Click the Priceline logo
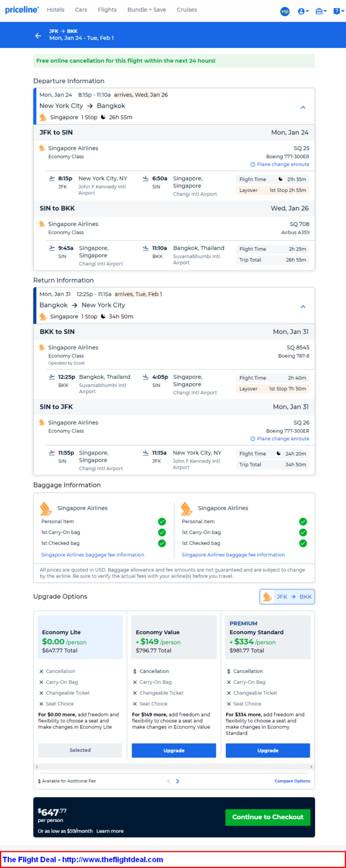Image resolution: width=346 pixels, height=868 pixels. pos(22,10)
